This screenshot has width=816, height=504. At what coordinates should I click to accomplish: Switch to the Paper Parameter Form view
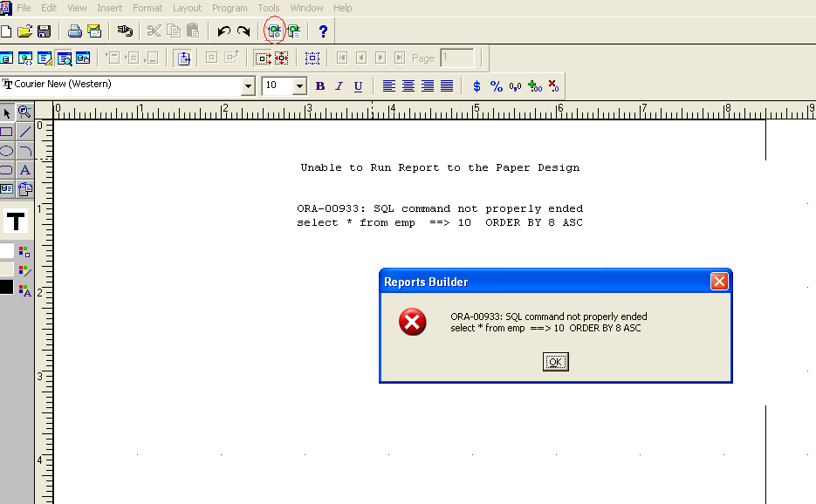tap(83, 58)
